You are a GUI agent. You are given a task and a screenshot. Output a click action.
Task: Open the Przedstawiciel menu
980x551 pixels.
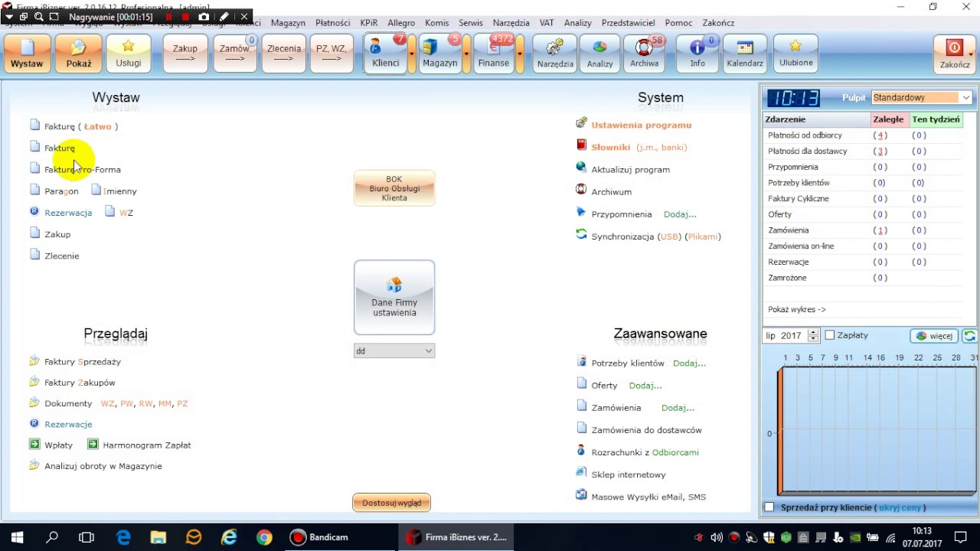(628, 23)
